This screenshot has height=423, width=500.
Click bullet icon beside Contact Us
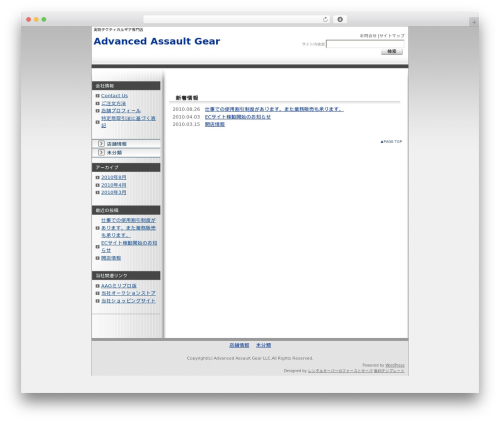coord(97,96)
